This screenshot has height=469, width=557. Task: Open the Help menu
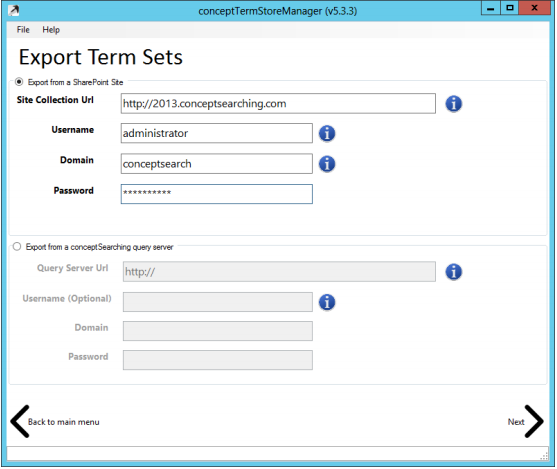[x=51, y=30]
